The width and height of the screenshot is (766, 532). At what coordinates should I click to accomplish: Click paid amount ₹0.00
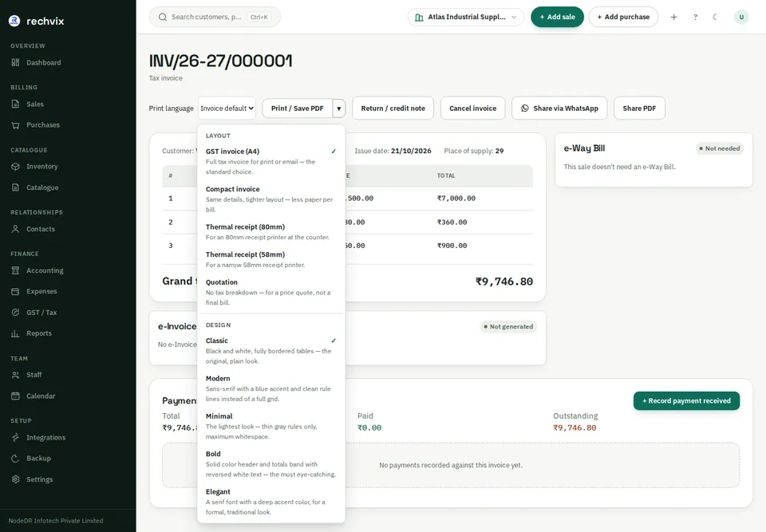click(x=369, y=428)
